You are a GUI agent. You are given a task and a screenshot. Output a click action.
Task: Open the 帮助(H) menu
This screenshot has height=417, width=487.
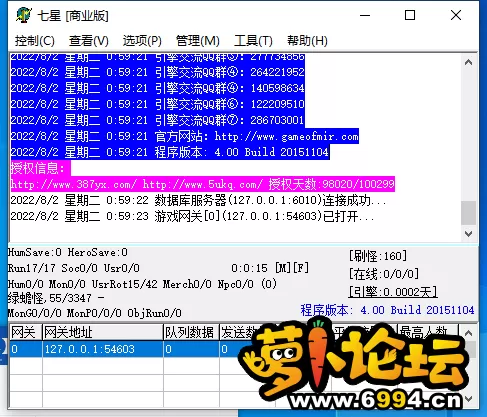point(307,41)
